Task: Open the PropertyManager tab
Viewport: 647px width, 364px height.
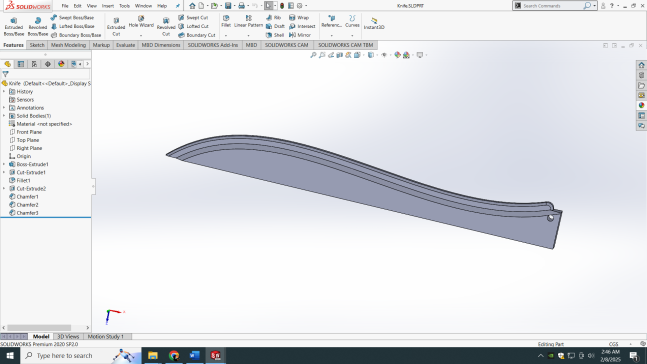Action: (21, 64)
